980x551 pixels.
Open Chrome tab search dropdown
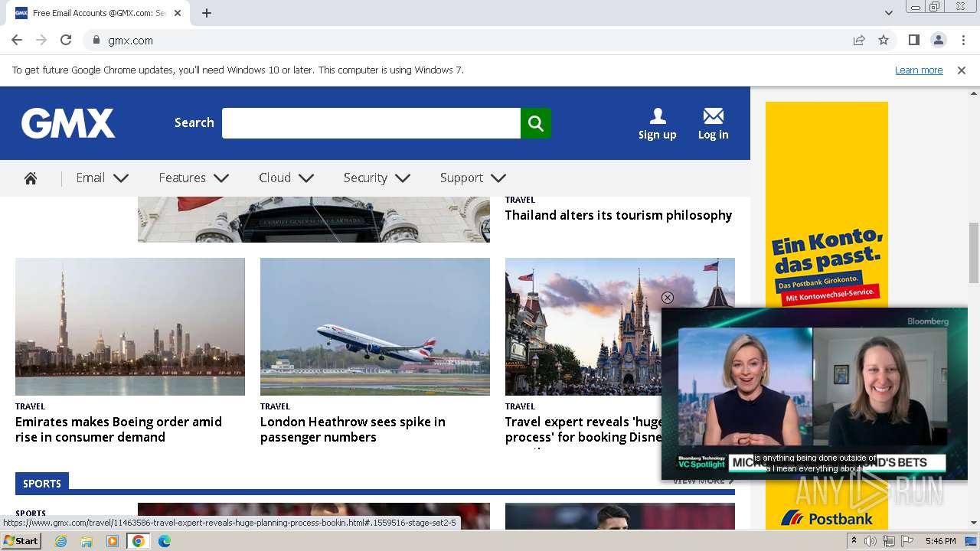pyautogui.click(x=889, y=13)
